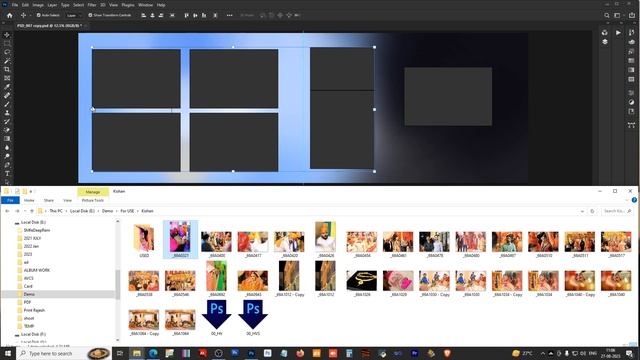Open the Explorer address bar history dropdown
The image size is (640, 360).
coord(582,211)
